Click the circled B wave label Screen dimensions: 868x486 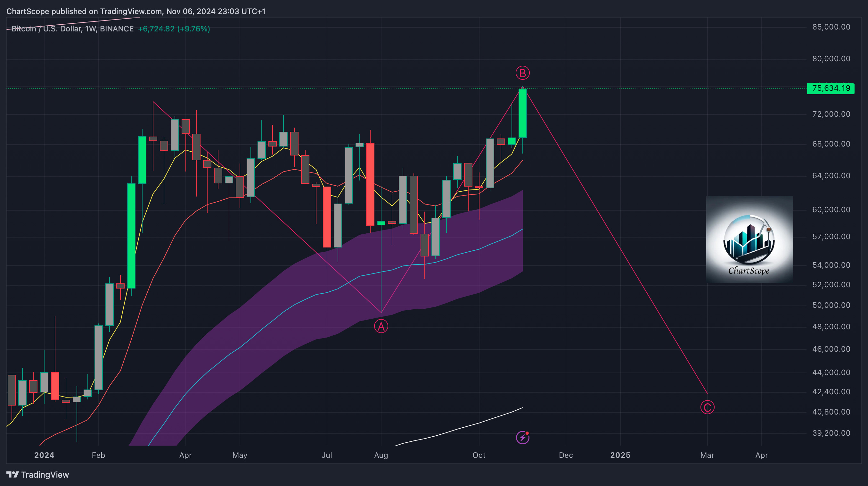click(522, 73)
